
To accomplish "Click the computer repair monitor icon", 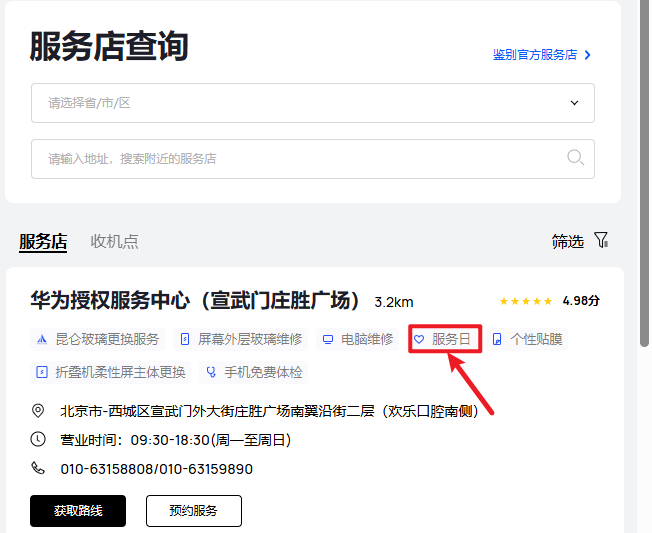I will click(x=328, y=340).
